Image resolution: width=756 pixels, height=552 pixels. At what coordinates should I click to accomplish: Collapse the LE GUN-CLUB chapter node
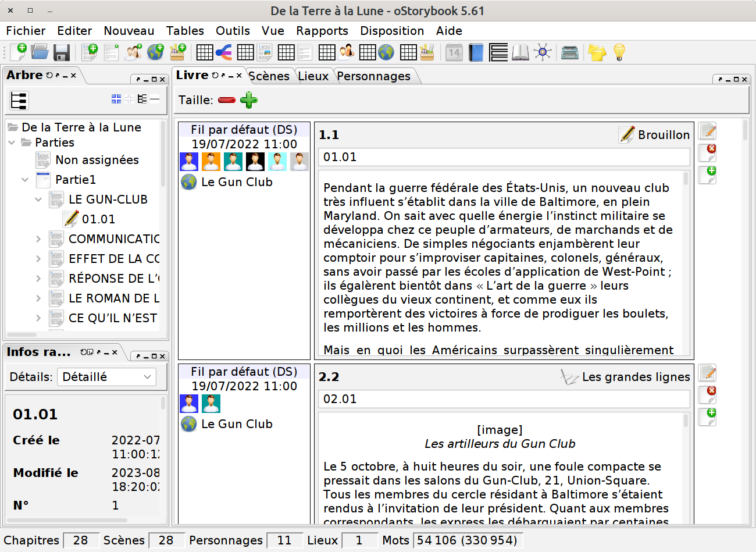pyautogui.click(x=38, y=200)
